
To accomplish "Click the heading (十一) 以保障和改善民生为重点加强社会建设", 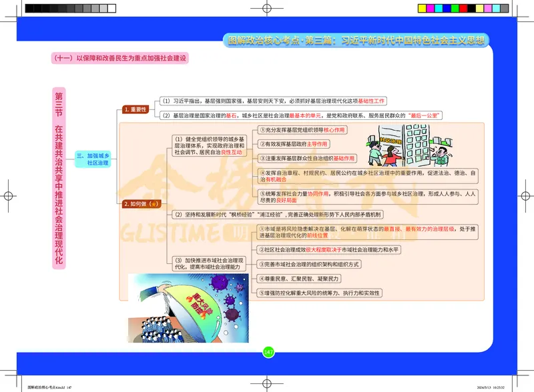I will click(x=120, y=57).
